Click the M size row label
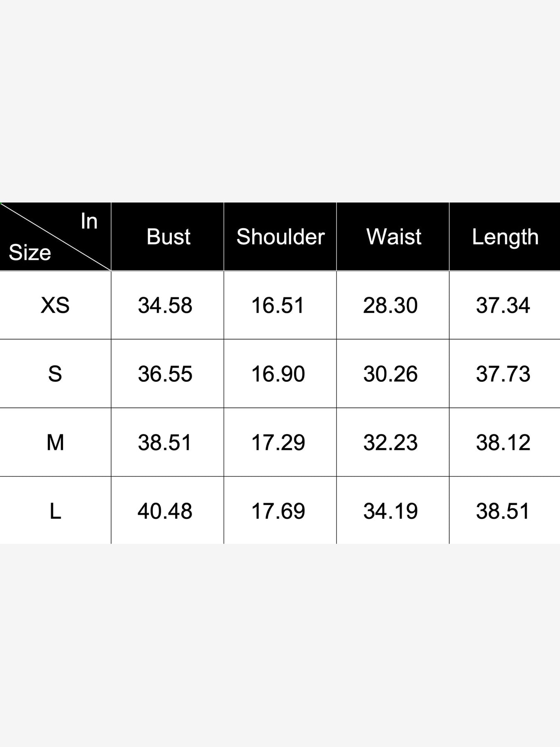 click(55, 442)
